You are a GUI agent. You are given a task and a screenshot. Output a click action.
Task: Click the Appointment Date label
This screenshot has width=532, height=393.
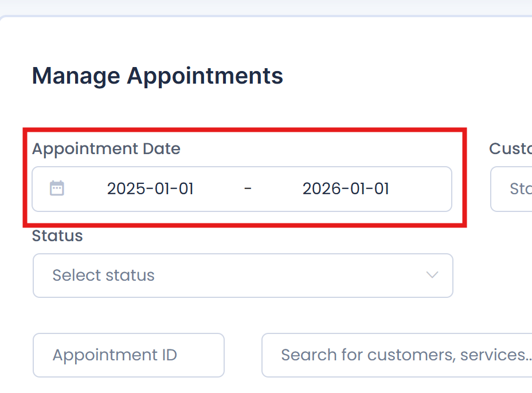[x=106, y=148]
